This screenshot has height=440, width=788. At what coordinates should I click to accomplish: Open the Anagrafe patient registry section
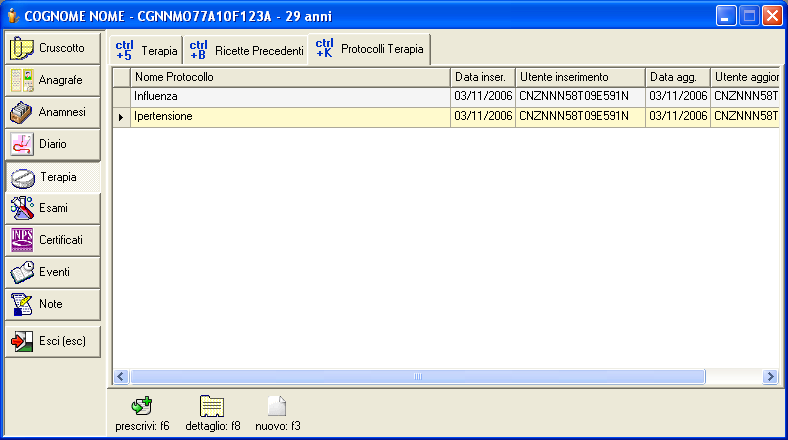[x=53, y=80]
